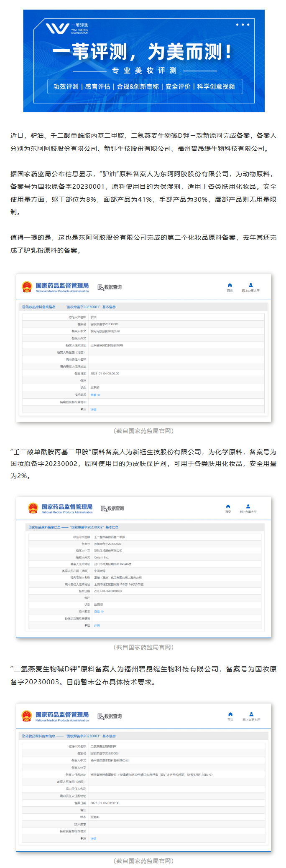Screen dimensions: 286x868
Task: Click the 二氢燕麦生物碱D钾 name cell
Action: point(103,747)
